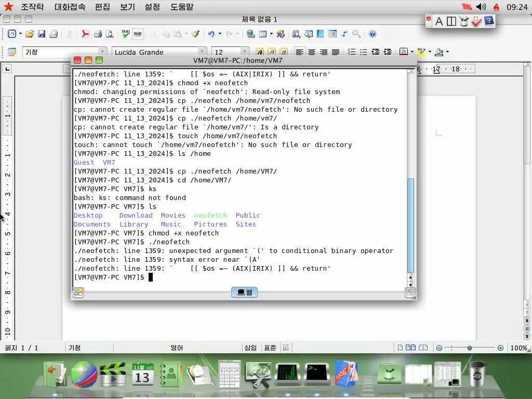Increase paragraph indent icon
This screenshot has width=532, height=399.
[x=388, y=52]
